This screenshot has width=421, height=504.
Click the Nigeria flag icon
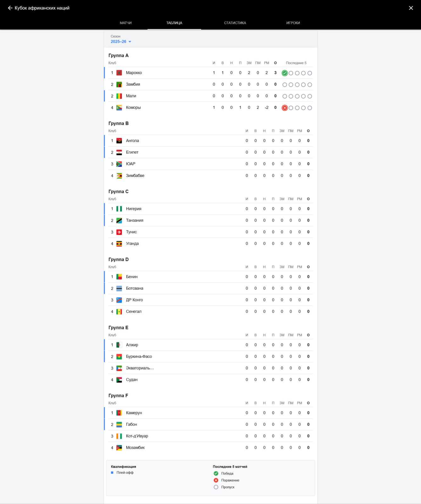click(x=119, y=209)
